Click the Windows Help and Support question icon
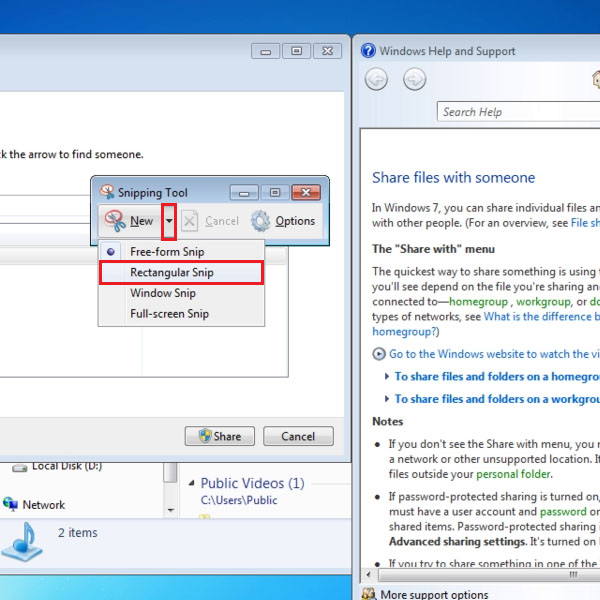The image size is (600, 600). pos(368,51)
